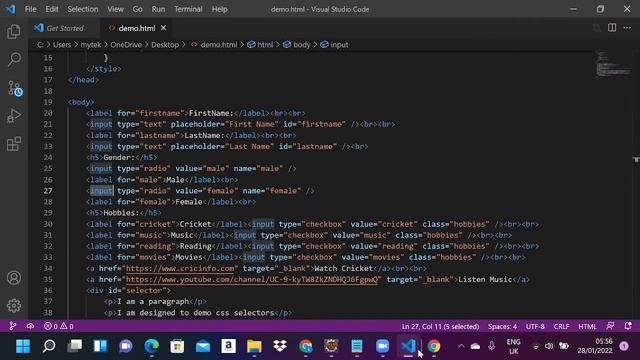This screenshot has width=640, height=360.
Task: Open the html breadcrumb symbol
Action: click(x=265, y=45)
